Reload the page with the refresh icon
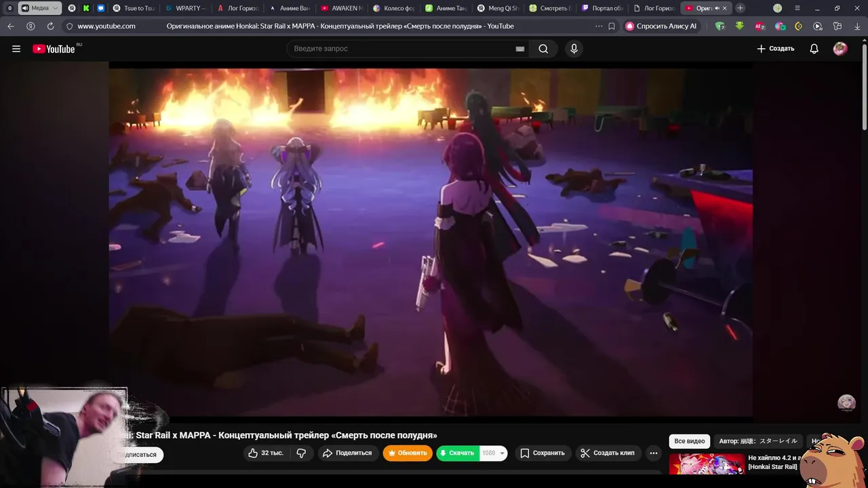The width and height of the screenshot is (868, 488). 50,26
